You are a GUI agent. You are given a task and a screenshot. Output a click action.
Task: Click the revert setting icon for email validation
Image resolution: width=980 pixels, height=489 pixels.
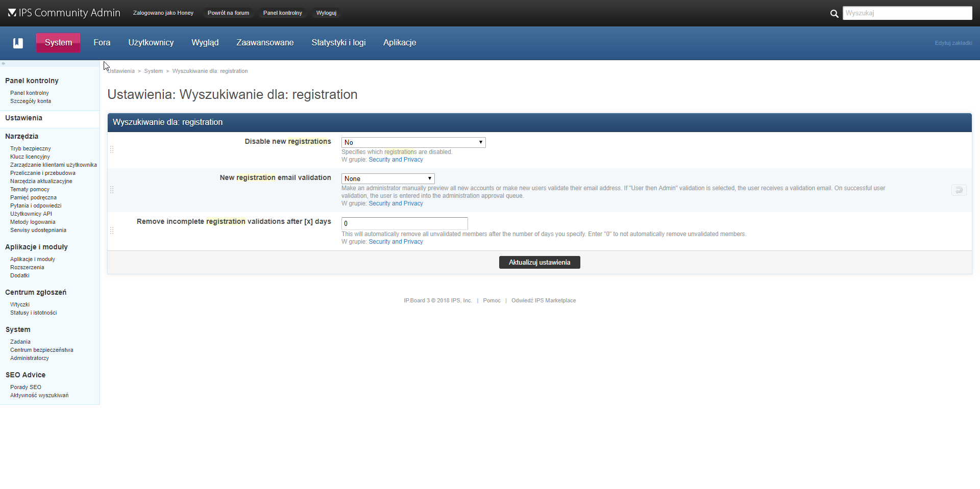coord(959,190)
